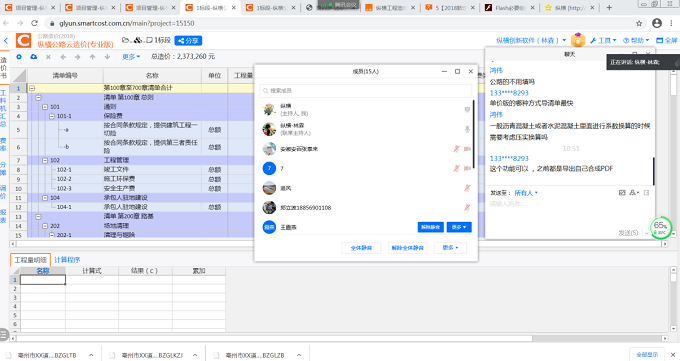Open the 更多 dropdown at members panel bottom
The width and height of the screenshot is (680, 361).
click(x=451, y=248)
